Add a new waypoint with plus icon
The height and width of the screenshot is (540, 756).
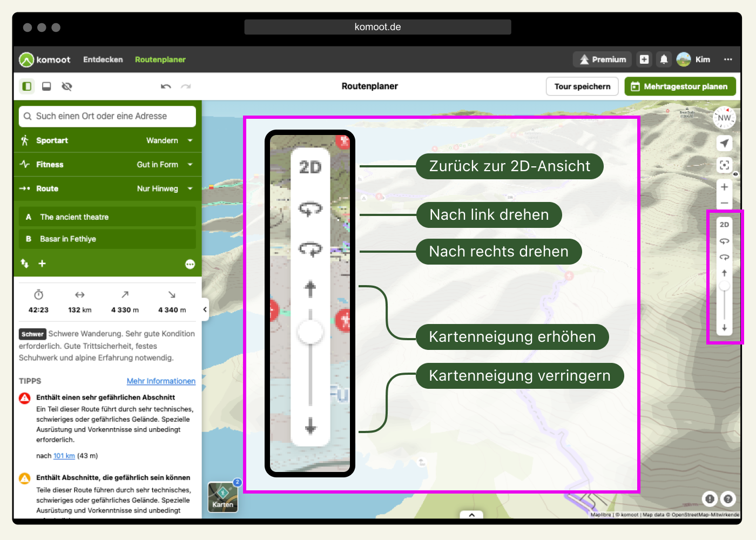[42, 264]
